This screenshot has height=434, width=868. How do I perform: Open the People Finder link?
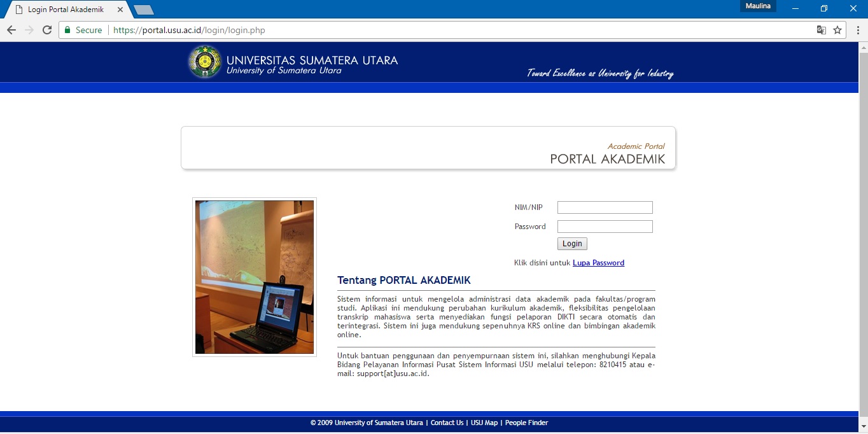[526, 423]
